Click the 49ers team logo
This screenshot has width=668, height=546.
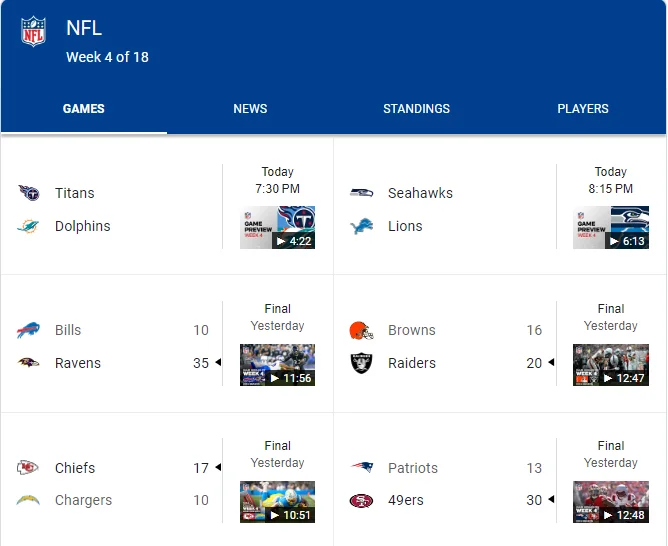361,500
